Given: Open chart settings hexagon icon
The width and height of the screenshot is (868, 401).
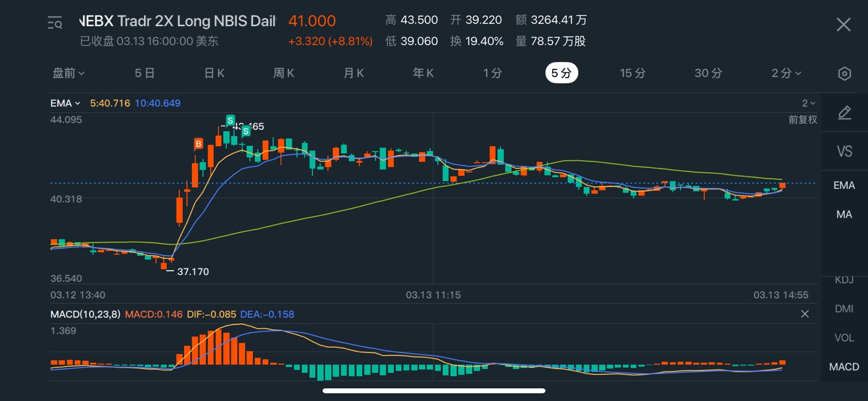Looking at the screenshot, I should 844,73.
